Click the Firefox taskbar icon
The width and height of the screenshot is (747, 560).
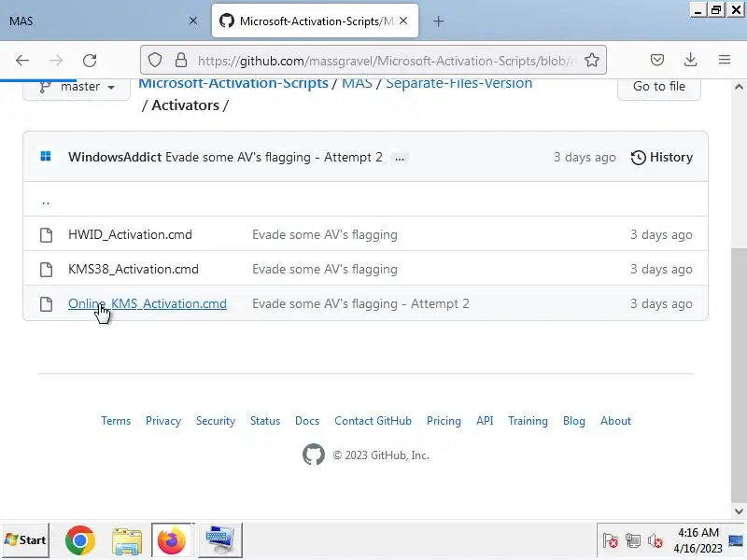172,540
